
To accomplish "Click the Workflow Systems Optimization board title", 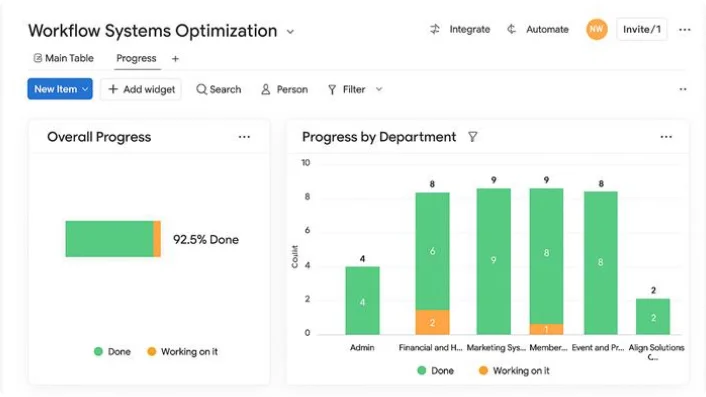I will [x=153, y=31].
